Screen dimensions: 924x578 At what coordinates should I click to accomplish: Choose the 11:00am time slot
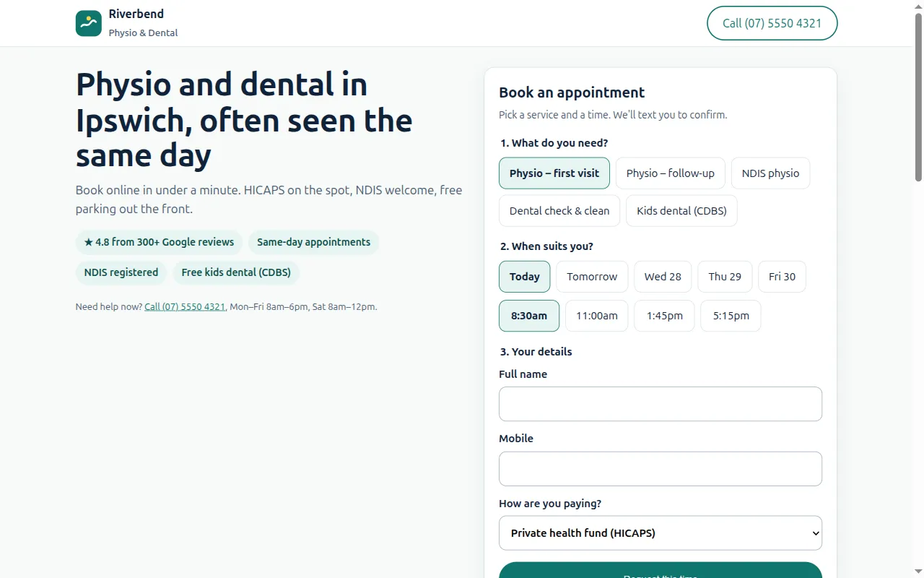[x=597, y=316]
